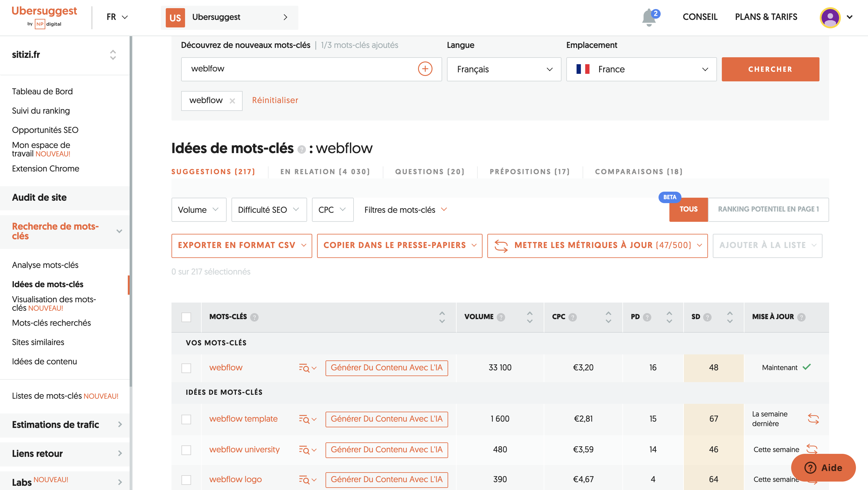Expand the Difficulté SEO filter
Viewport: 868px width, 490px height.
(269, 210)
